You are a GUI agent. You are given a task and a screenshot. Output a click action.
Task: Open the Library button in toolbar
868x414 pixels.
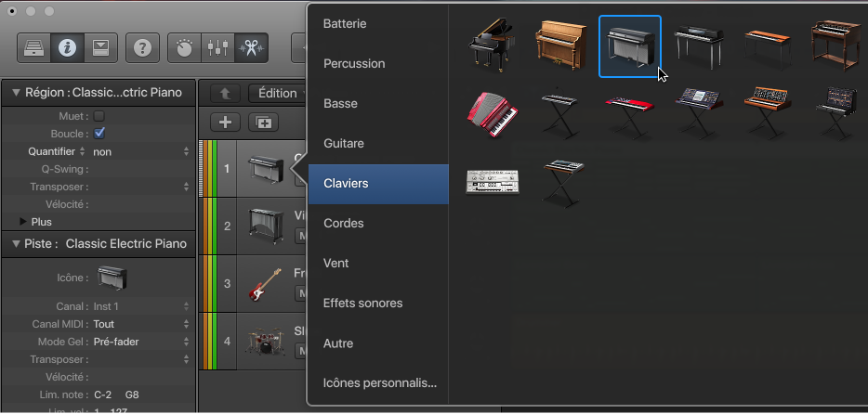[33, 47]
